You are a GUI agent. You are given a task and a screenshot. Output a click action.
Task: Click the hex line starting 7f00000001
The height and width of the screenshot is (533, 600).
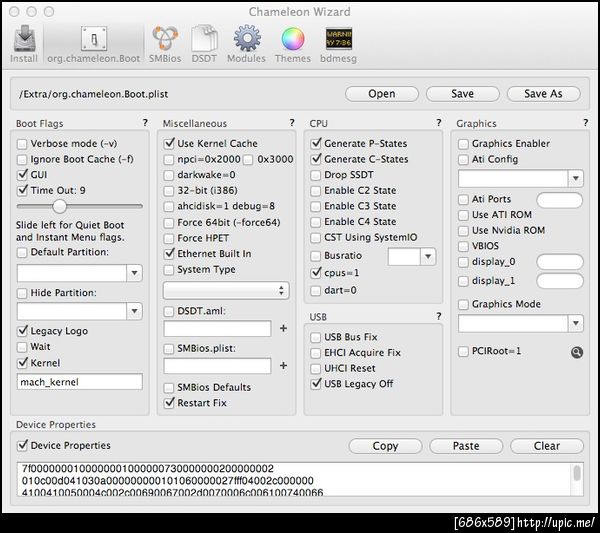click(148, 469)
